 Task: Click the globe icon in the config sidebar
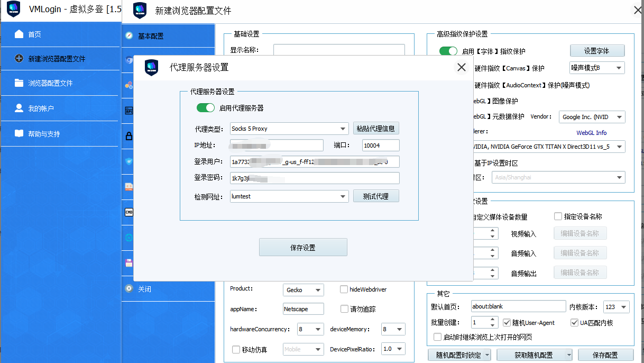(128, 237)
